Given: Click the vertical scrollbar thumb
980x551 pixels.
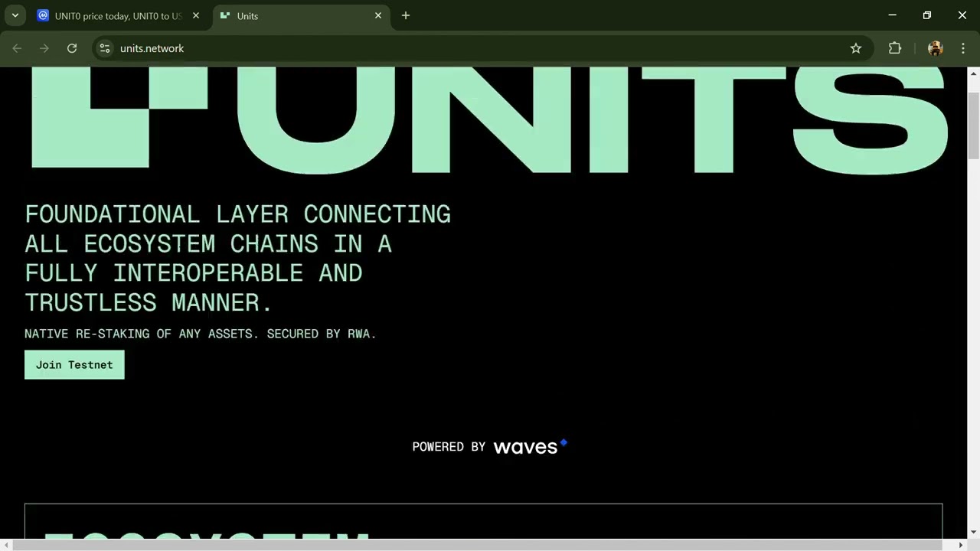Looking at the screenshot, I should tap(973, 125).
